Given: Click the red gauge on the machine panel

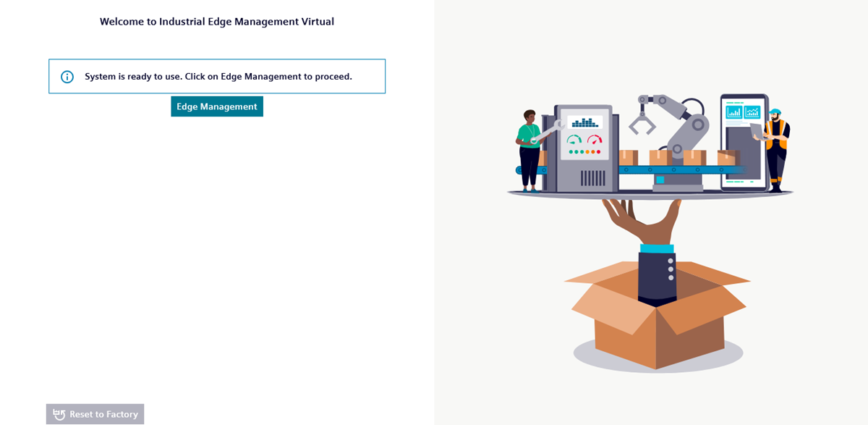Looking at the screenshot, I should (595, 140).
